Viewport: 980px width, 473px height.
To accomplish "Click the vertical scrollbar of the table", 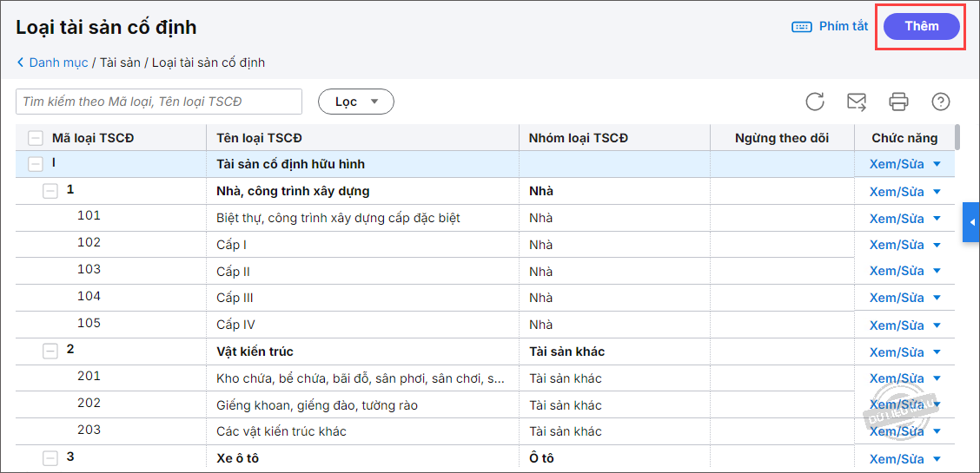I will (957, 137).
